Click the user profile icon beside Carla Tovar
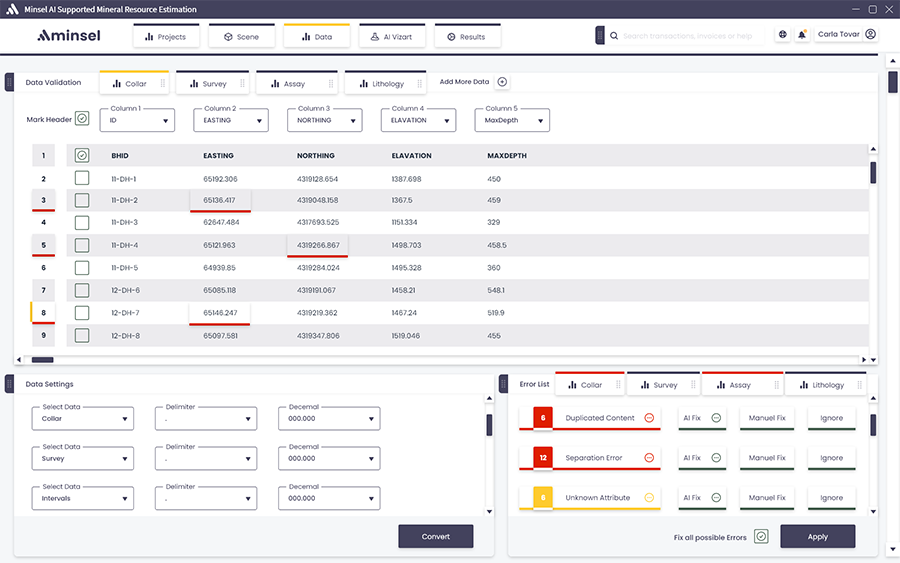 pyautogui.click(x=870, y=35)
